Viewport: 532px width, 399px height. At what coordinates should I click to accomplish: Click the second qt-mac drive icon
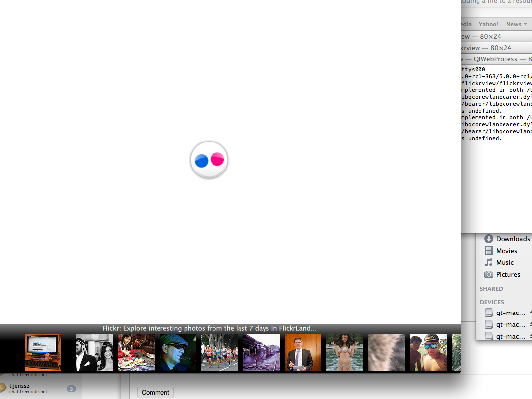(489, 324)
